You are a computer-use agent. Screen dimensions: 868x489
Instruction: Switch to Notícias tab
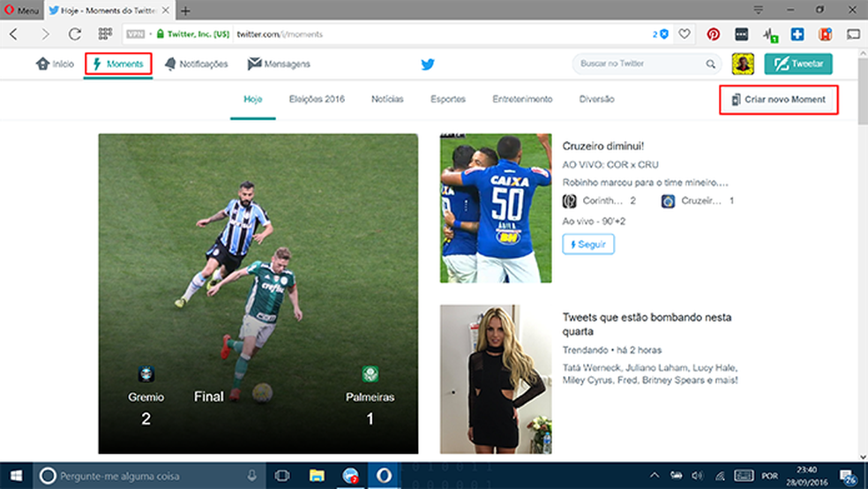[387, 100]
